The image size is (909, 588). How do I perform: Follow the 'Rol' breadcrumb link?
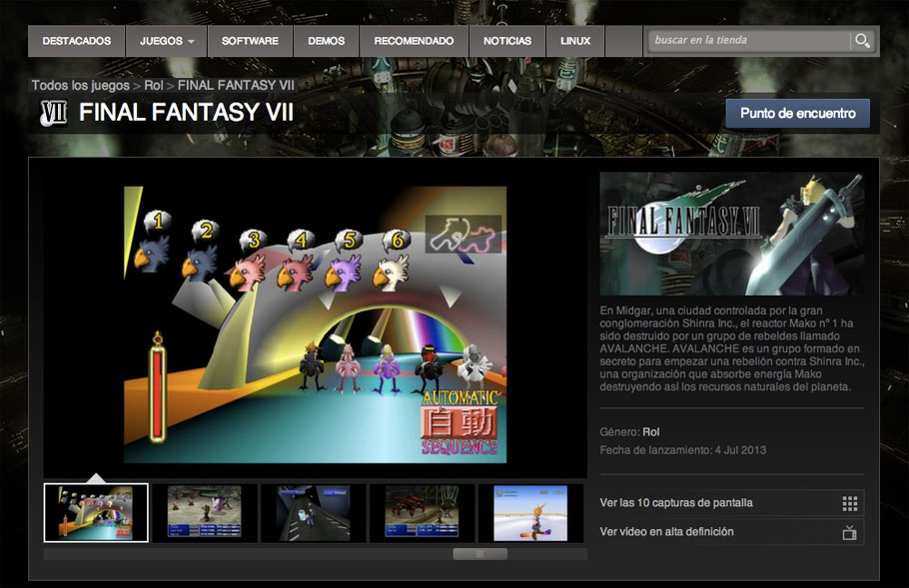click(x=154, y=85)
